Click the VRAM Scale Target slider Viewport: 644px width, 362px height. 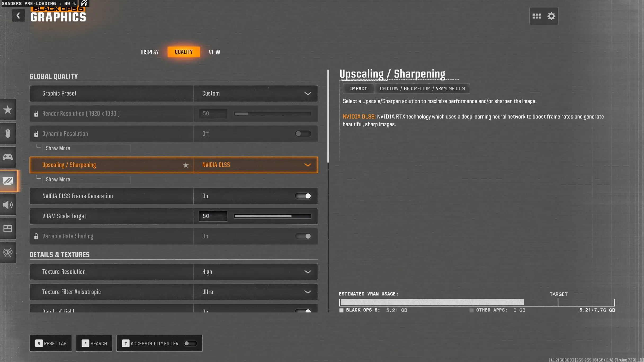tap(272, 216)
